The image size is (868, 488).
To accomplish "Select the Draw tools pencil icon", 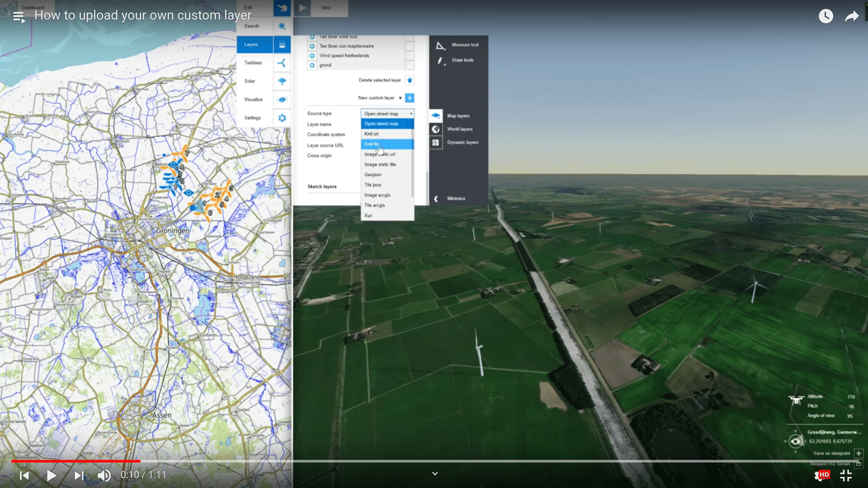I will click(x=440, y=61).
